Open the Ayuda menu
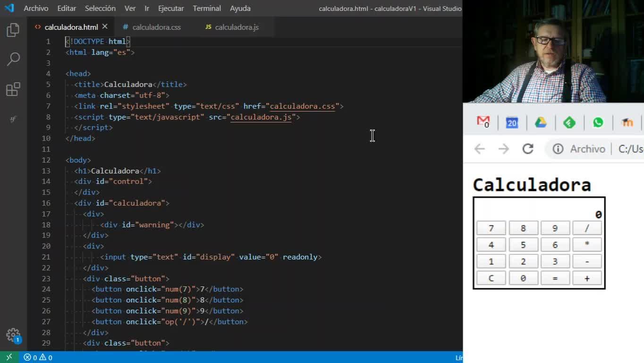Screen dimensions: 644x363 (x=240, y=8)
